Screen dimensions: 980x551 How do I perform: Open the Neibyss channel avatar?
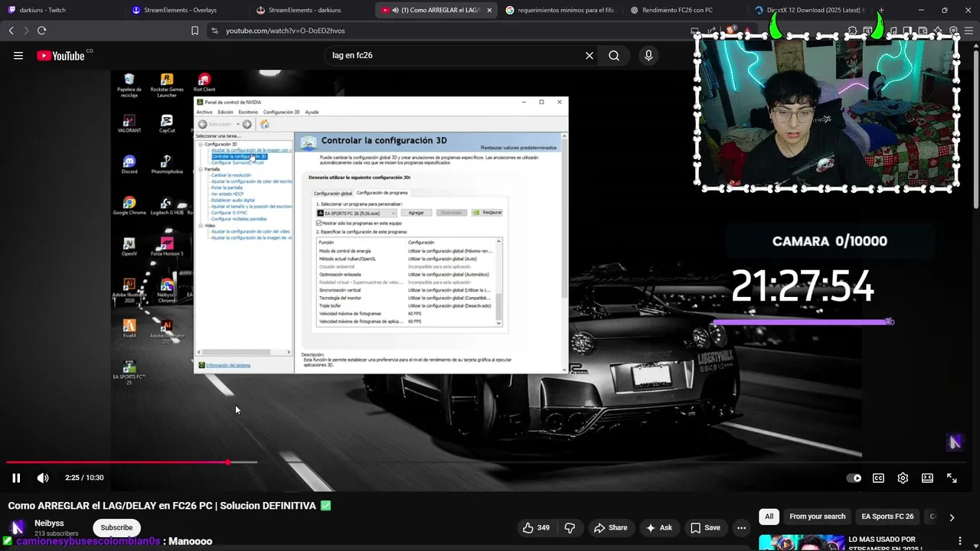pyautogui.click(x=17, y=528)
